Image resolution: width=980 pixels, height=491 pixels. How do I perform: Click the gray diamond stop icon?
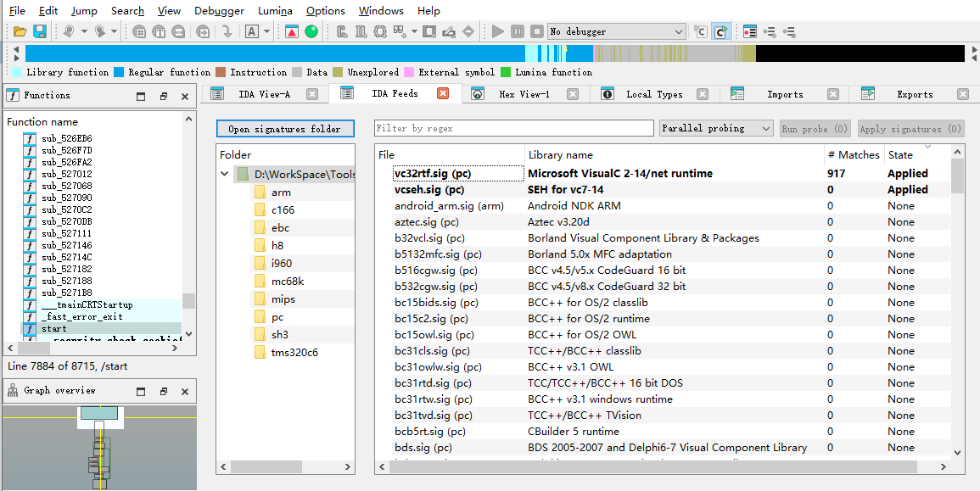[468, 31]
